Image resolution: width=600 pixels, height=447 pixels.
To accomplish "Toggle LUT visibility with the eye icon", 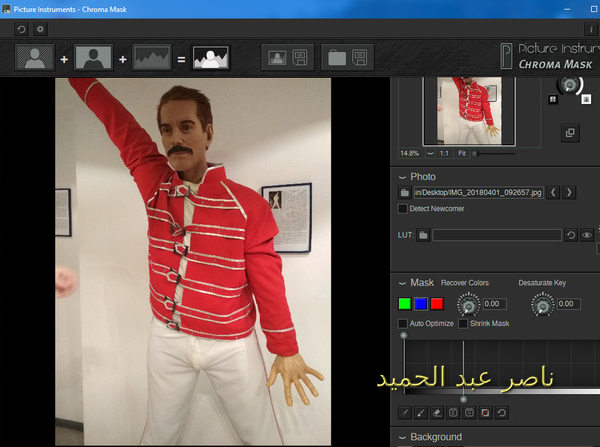I will tap(587, 235).
